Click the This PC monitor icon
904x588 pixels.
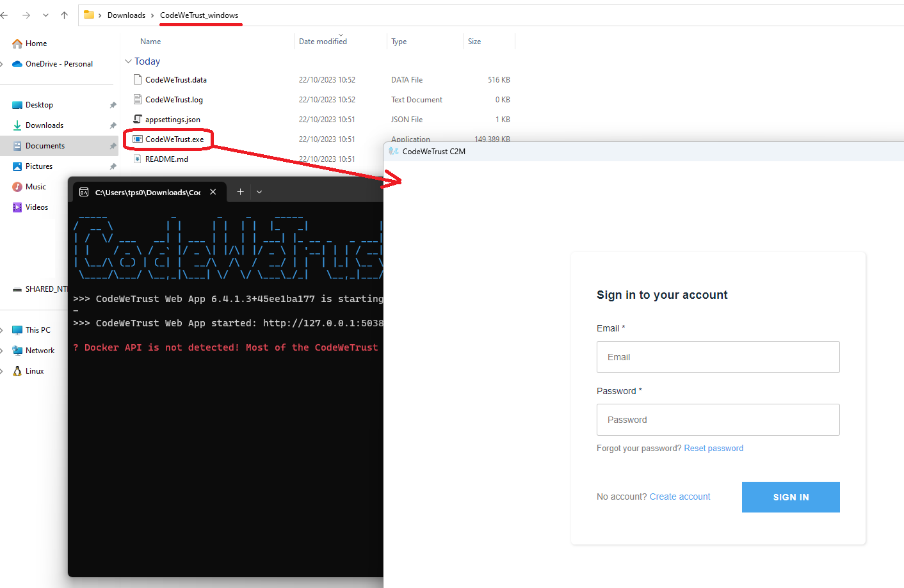17,330
